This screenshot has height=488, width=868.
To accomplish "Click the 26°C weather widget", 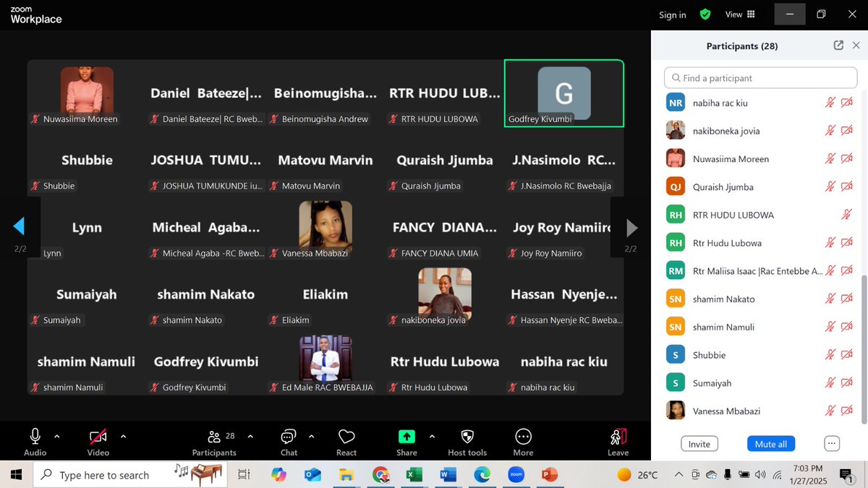I will (637, 475).
